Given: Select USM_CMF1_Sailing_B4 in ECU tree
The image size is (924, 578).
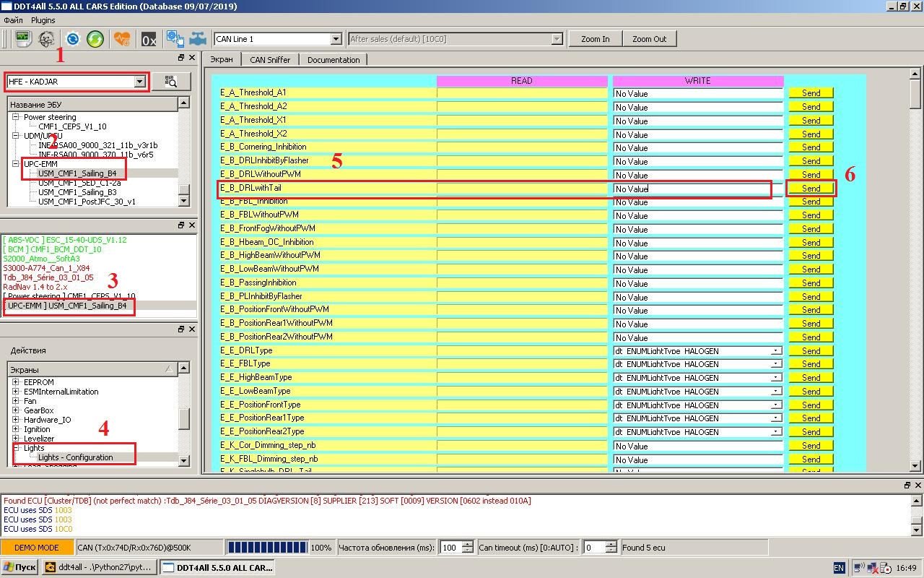Looking at the screenshot, I should coord(77,173).
